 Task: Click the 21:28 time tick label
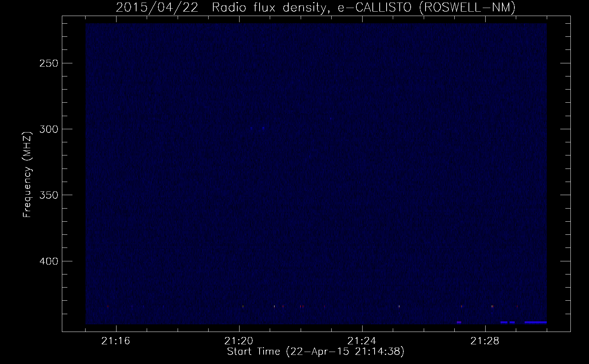pyautogui.click(x=485, y=341)
